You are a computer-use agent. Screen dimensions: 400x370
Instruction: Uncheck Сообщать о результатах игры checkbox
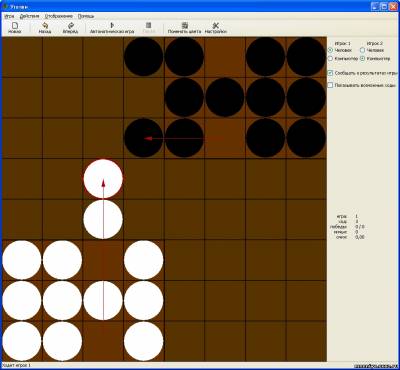pos(330,73)
